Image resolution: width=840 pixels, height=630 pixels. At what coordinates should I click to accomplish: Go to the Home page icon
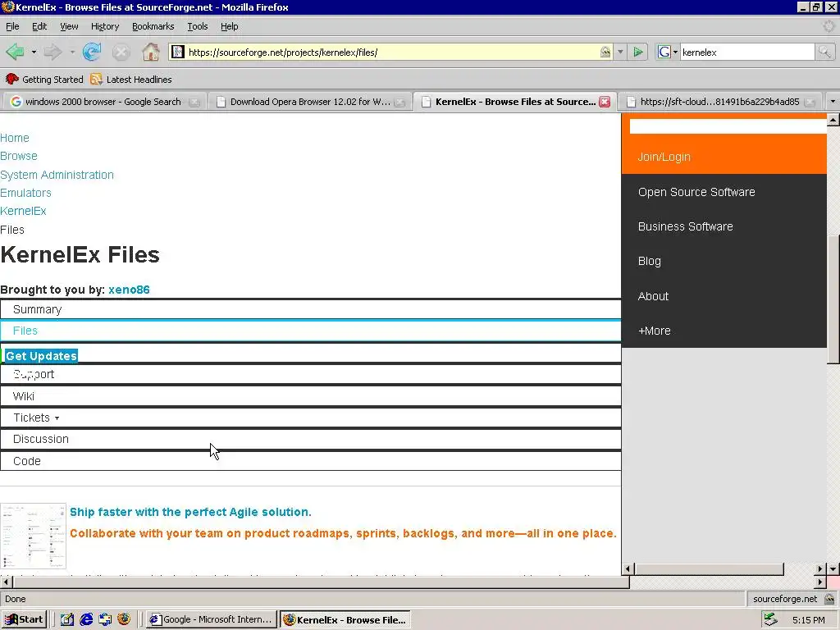[151, 52]
